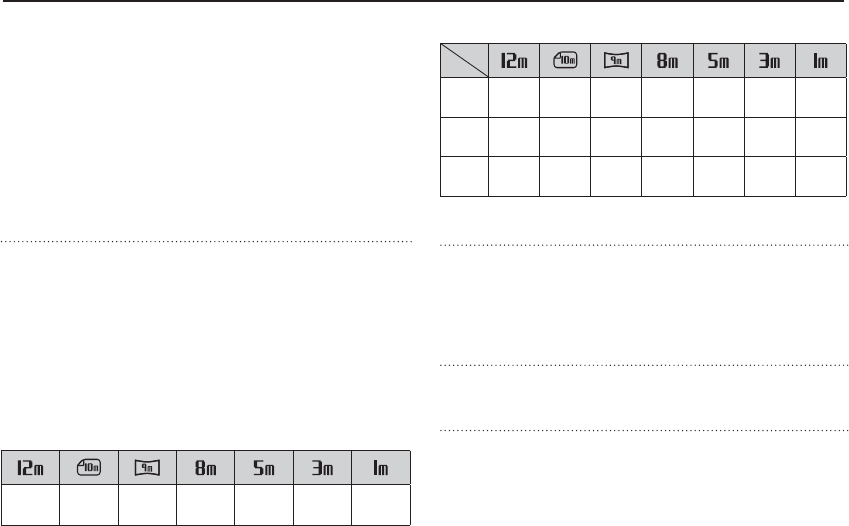The image size is (849, 526).
Task: Click the 1m icon in the upper table
Action: click(821, 62)
